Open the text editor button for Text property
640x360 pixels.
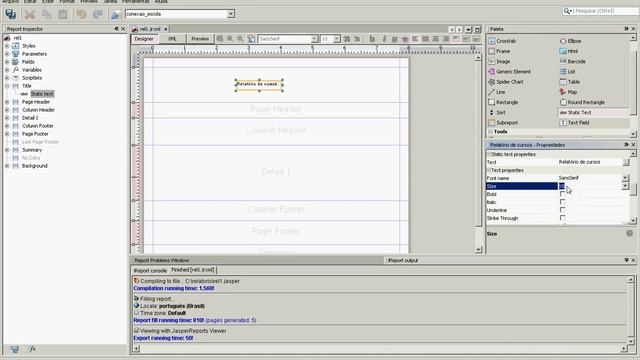(x=626, y=162)
